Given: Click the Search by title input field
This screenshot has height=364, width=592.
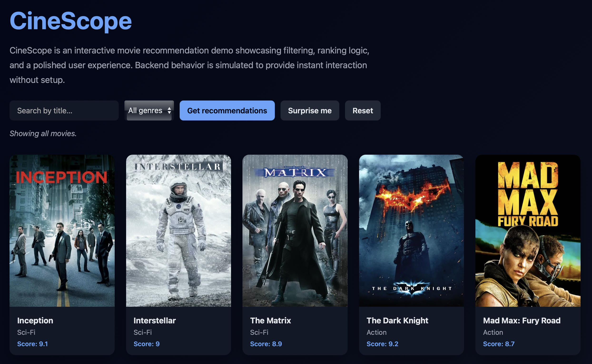Looking at the screenshot, I should pyautogui.click(x=64, y=110).
